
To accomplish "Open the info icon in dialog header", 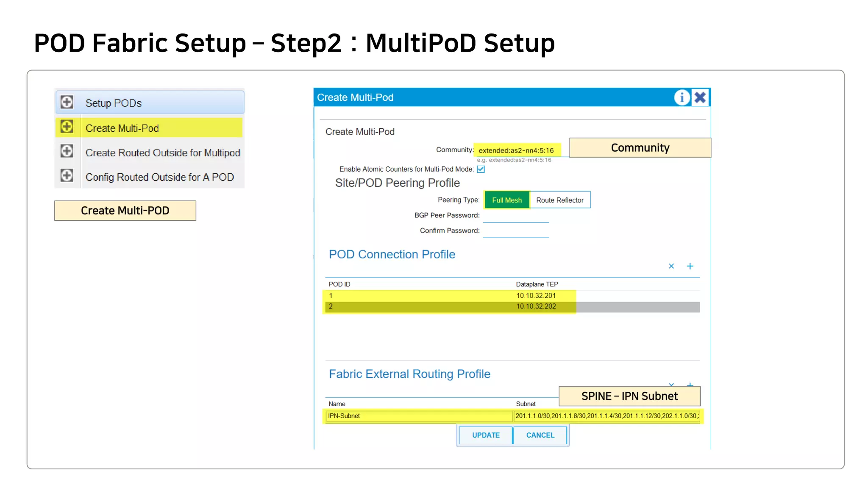I will pyautogui.click(x=682, y=97).
